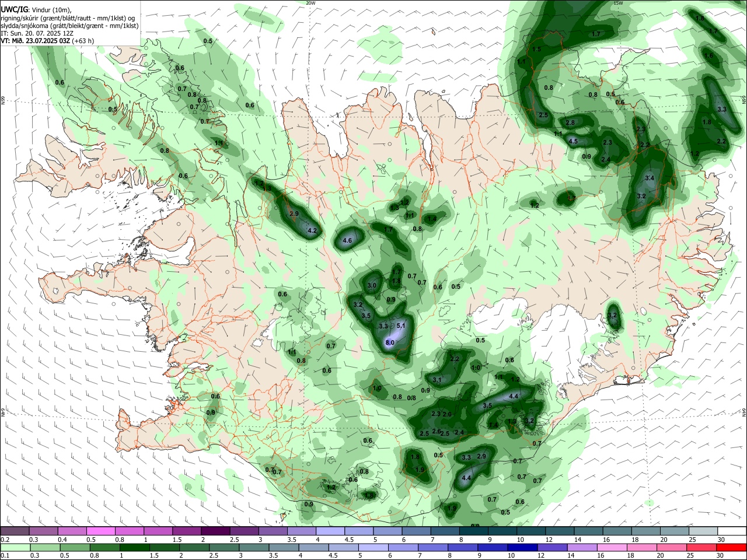Click the 3.0 precipitation value on the map
747x560 pixels.
(372, 285)
